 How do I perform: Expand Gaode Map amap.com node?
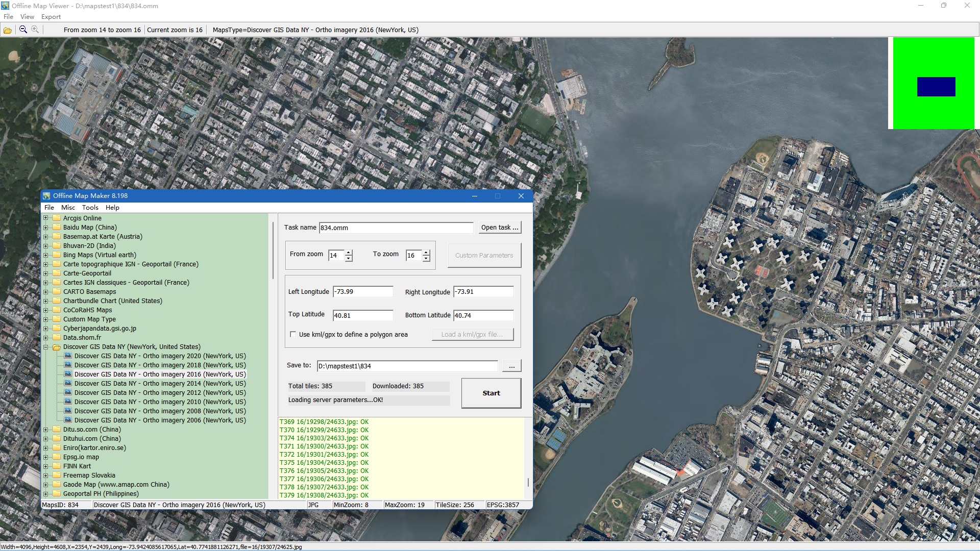(45, 485)
